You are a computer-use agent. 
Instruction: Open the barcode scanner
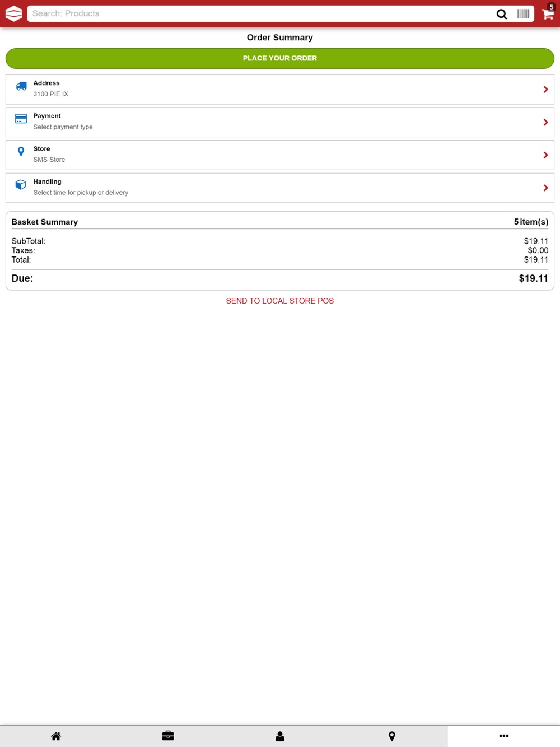523,13
